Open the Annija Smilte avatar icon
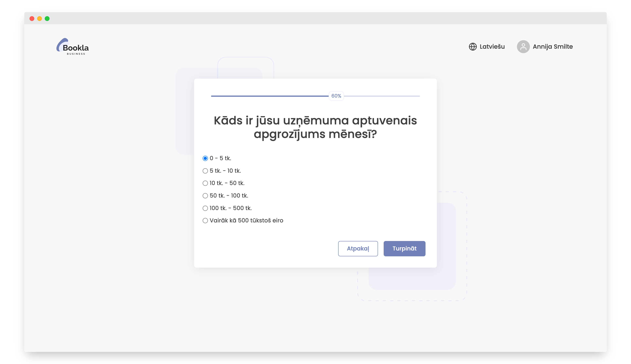The height and width of the screenshot is (364, 631). coord(523,46)
